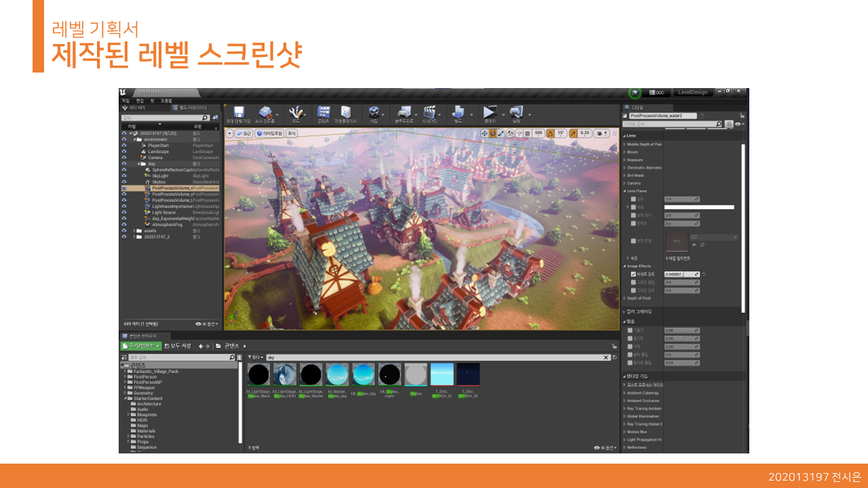This screenshot has width=868, height=488.
Task: Toggle grid snapping icon in viewport
Action: [x=528, y=134]
